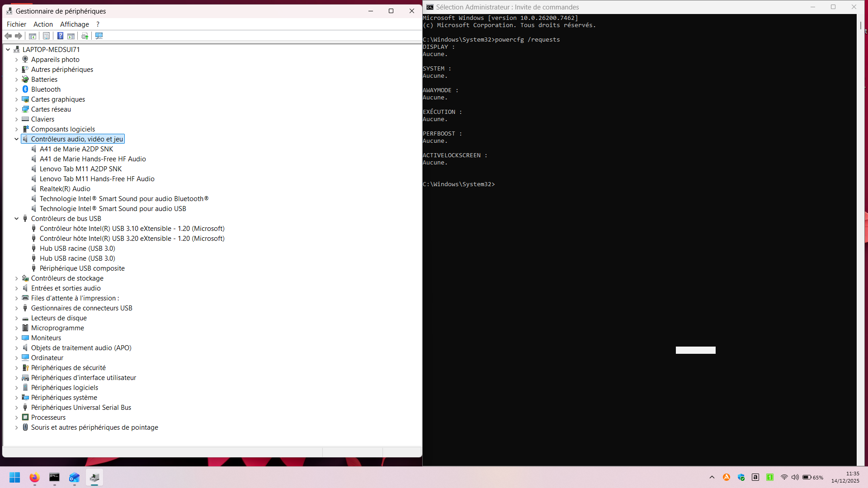Expand the Processeurs category
This screenshot has width=868, height=488.
point(17,418)
